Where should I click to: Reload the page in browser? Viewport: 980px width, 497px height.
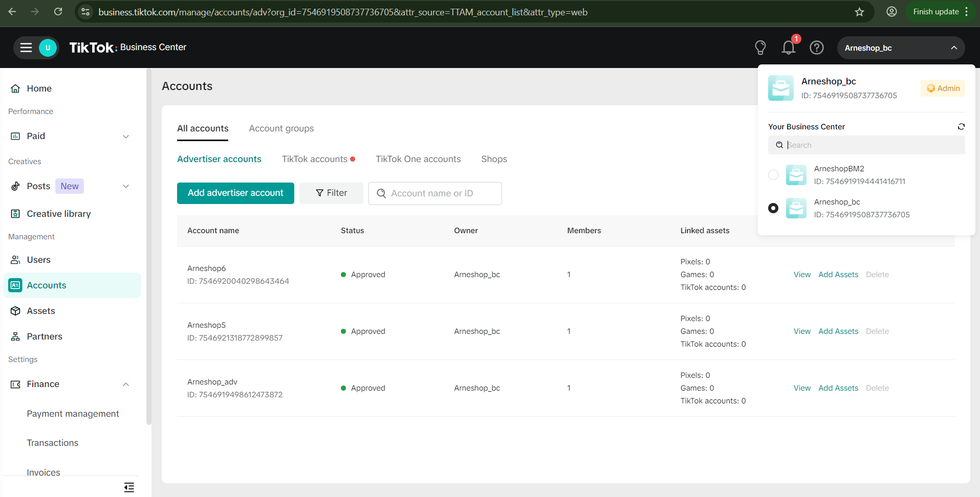coord(58,12)
